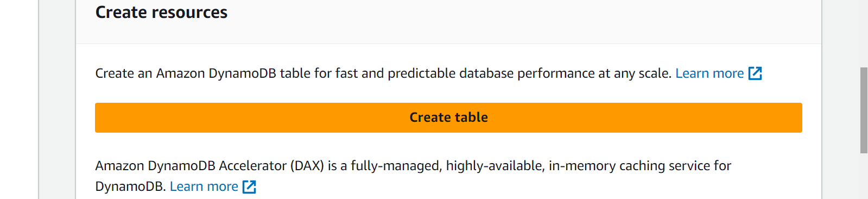Click the 'Create an Amazon DynamoDB table' text
This screenshot has height=199, width=868.
pyautogui.click(x=186, y=73)
